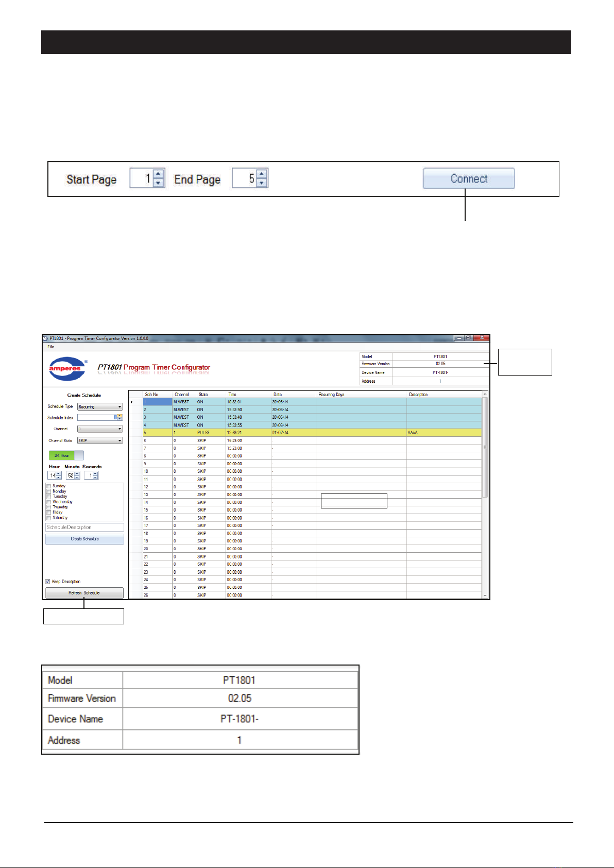Select the time cell 15:32:50
The height and width of the screenshot is (868, 614).
pos(248,410)
